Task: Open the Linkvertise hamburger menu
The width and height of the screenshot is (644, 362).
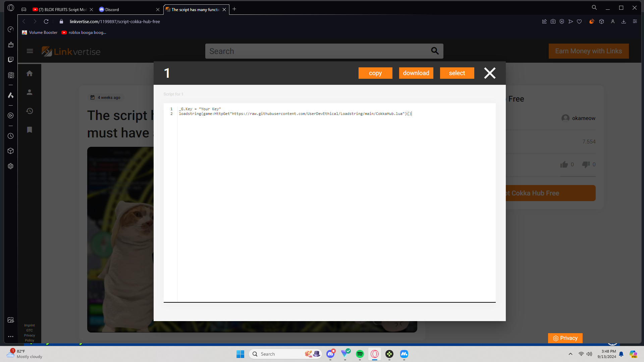Action: tap(30, 51)
